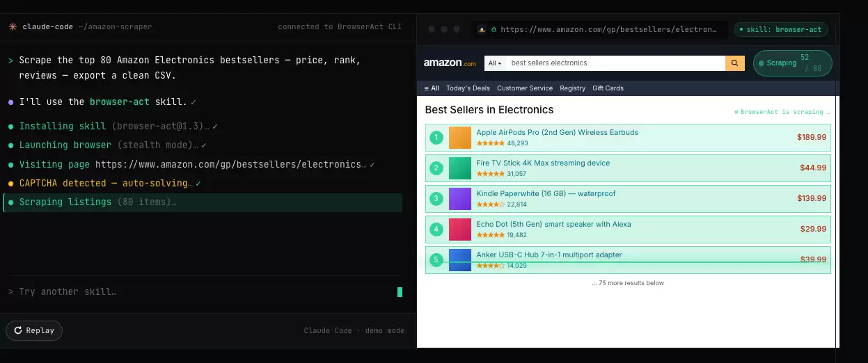Open the All departments search dropdown

coord(496,63)
